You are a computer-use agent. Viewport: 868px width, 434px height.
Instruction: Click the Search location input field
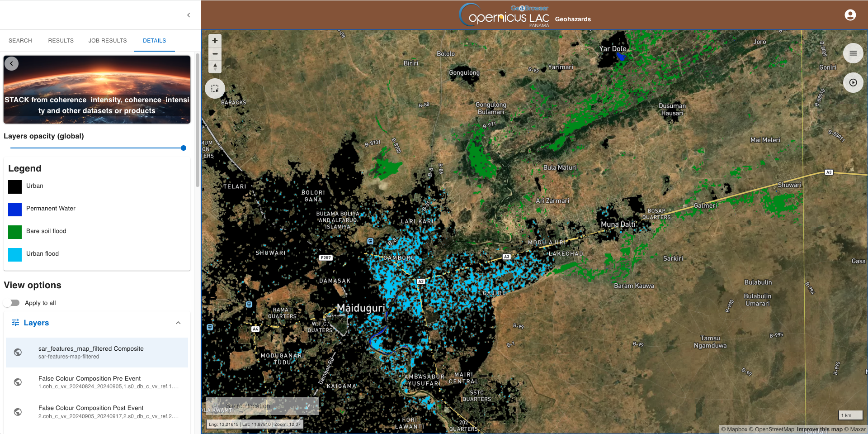(262, 406)
